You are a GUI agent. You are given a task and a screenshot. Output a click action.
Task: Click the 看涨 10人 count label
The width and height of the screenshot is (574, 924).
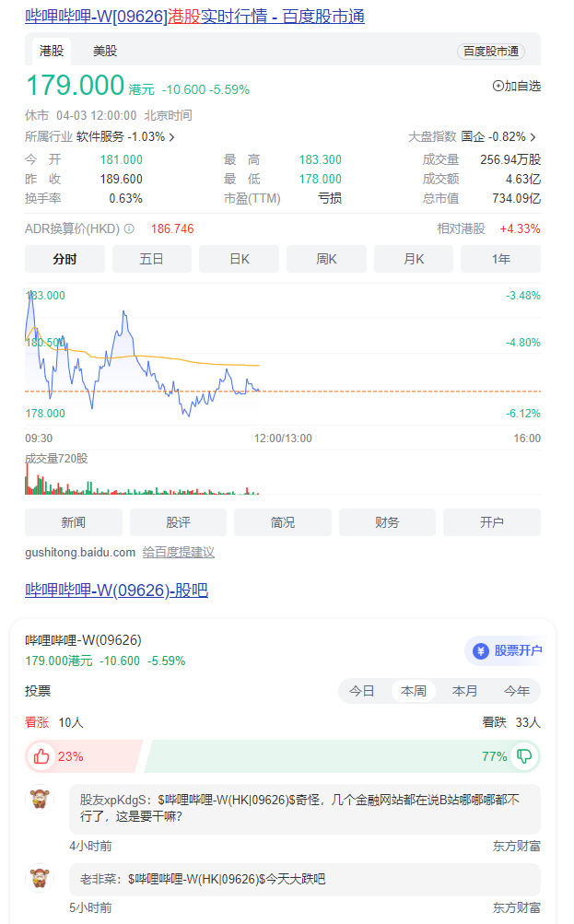54,722
